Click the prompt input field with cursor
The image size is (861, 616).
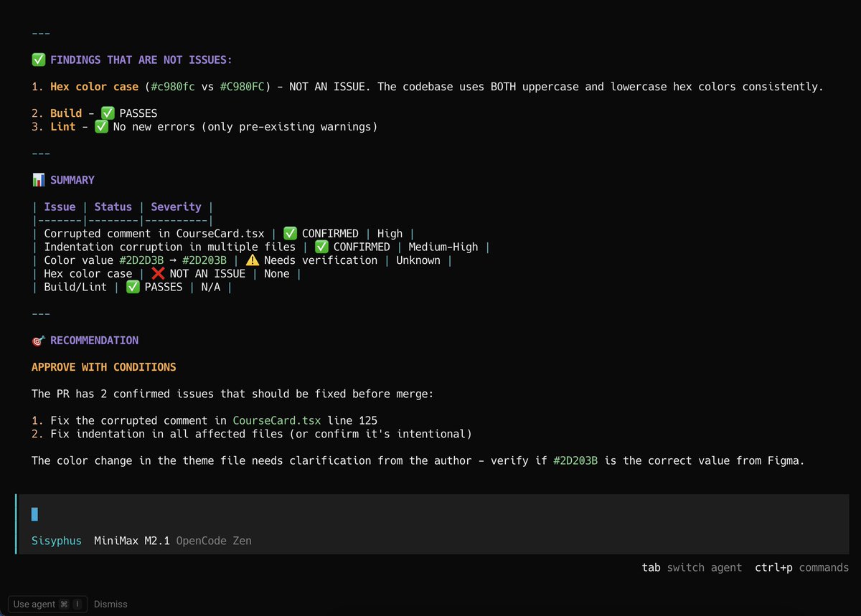tap(432, 513)
